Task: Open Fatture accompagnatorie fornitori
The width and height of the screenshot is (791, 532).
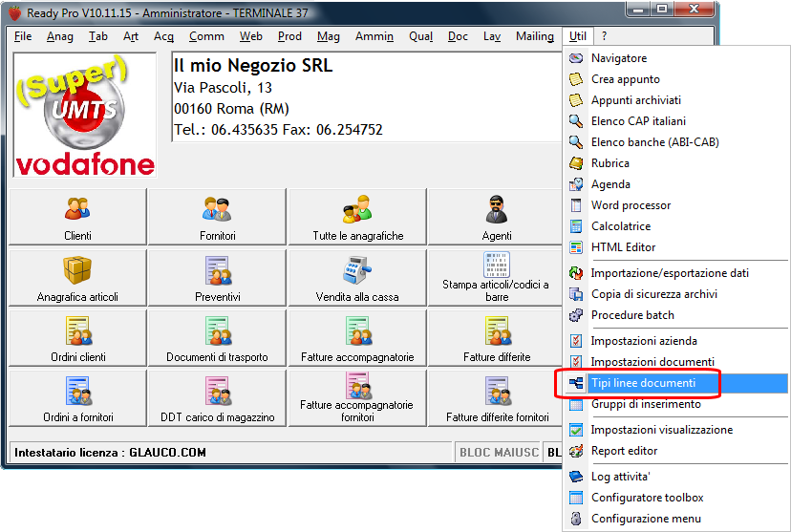Action: click(357, 398)
